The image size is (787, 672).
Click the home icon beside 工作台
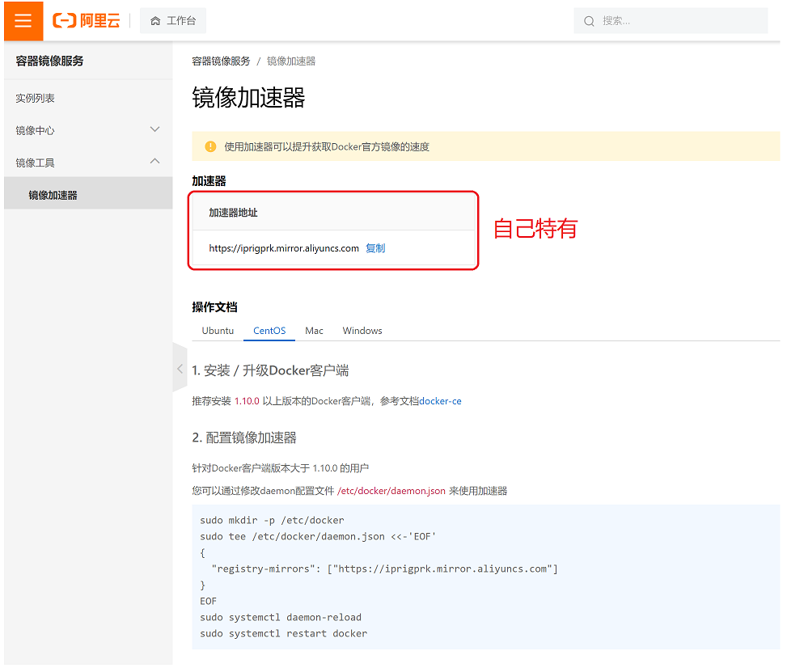(x=155, y=21)
